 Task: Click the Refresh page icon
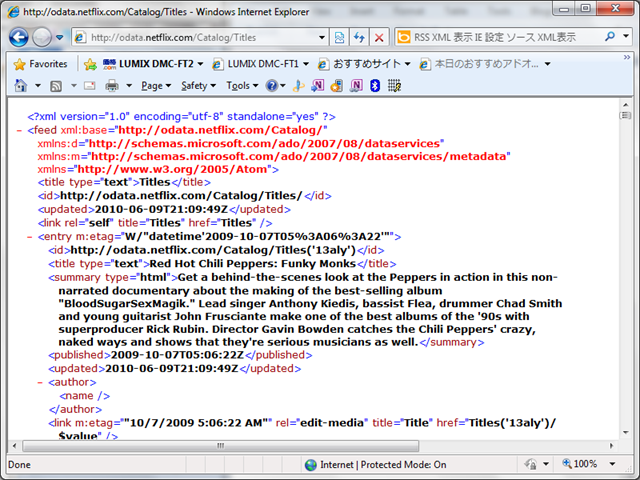click(x=359, y=38)
